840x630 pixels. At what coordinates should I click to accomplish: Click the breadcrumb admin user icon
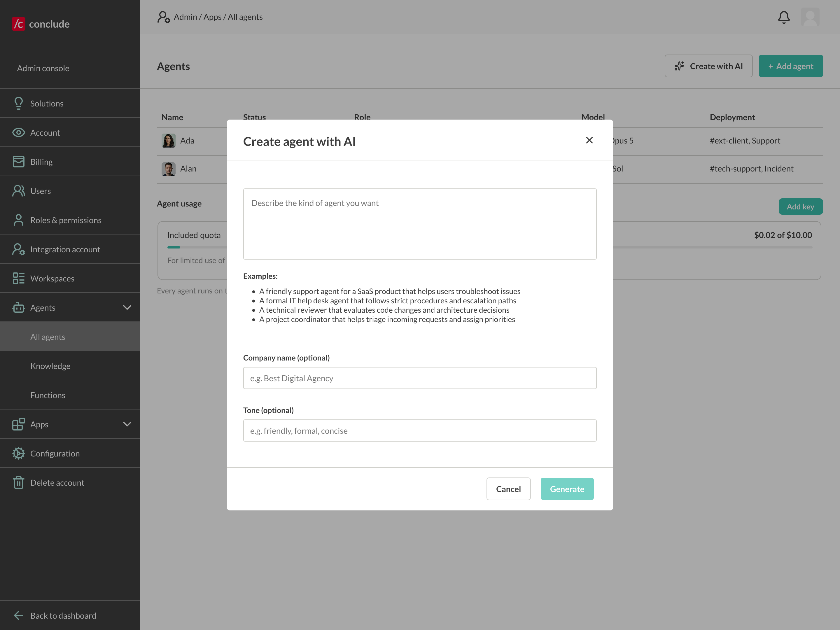pyautogui.click(x=164, y=17)
